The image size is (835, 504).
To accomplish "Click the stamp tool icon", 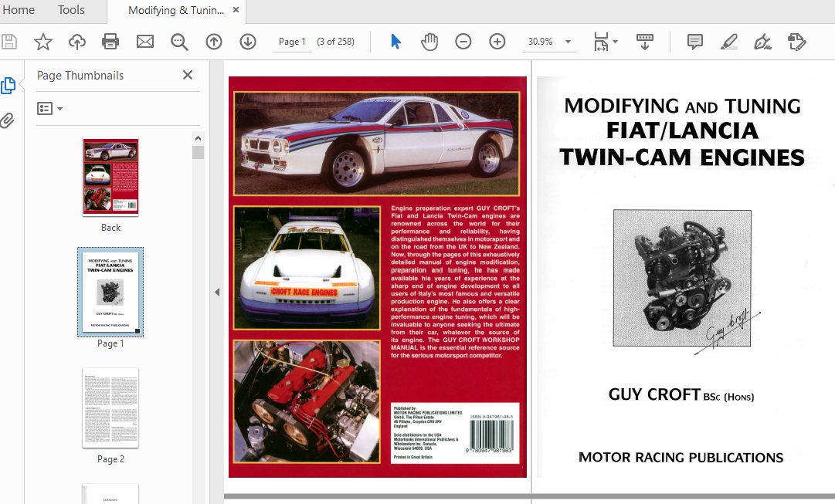I will click(x=796, y=42).
